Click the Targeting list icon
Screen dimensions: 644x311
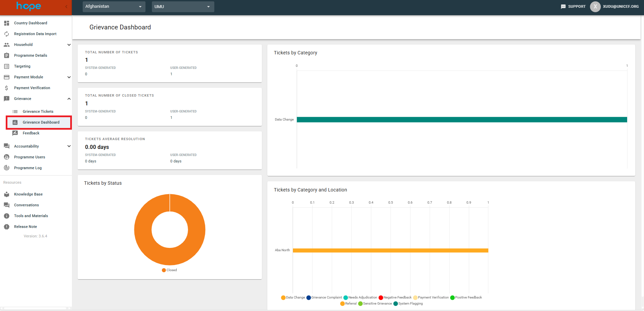[x=6, y=67]
